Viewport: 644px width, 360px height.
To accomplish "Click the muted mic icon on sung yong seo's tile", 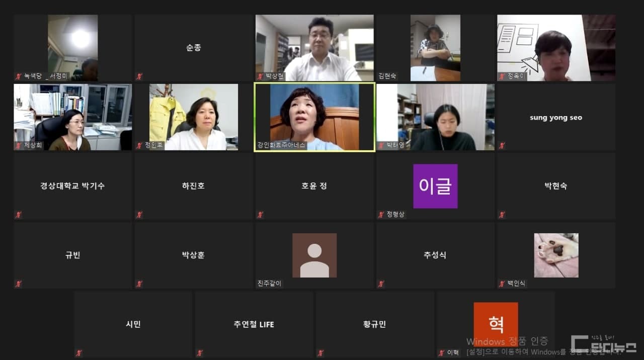I will (x=501, y=145).
